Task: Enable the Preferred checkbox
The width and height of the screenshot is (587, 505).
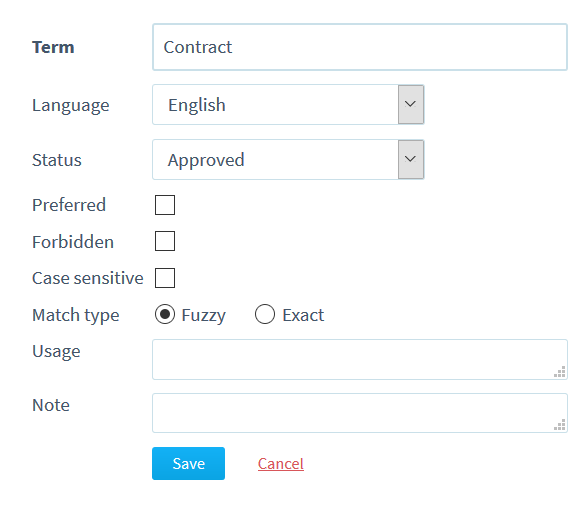Action: pyautogui.click(x=165, y=205)
